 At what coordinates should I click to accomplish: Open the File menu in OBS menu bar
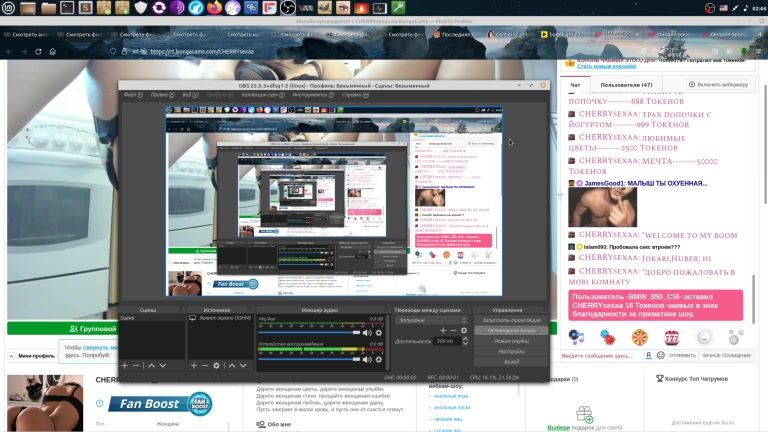pos(131,95)
